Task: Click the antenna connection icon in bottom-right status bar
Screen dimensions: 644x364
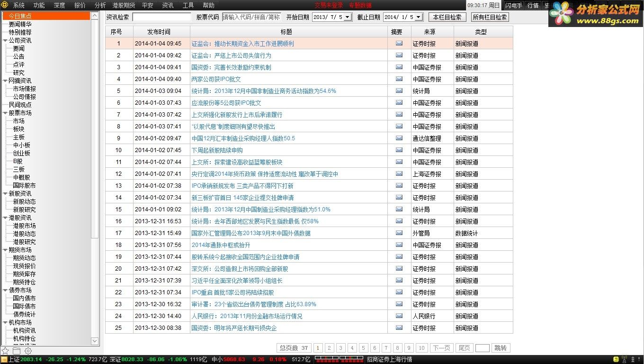Action: (x=625, y=360)
